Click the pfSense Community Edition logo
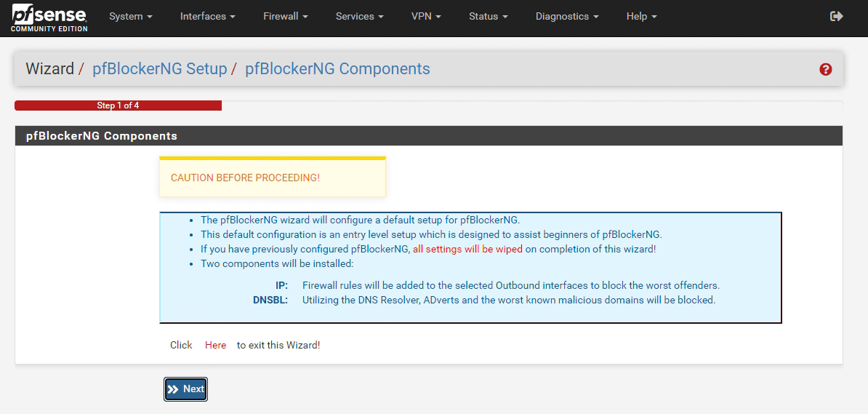The height and width of the screenshot is (414, 868). pyautogui.click(x=49, y=18)
